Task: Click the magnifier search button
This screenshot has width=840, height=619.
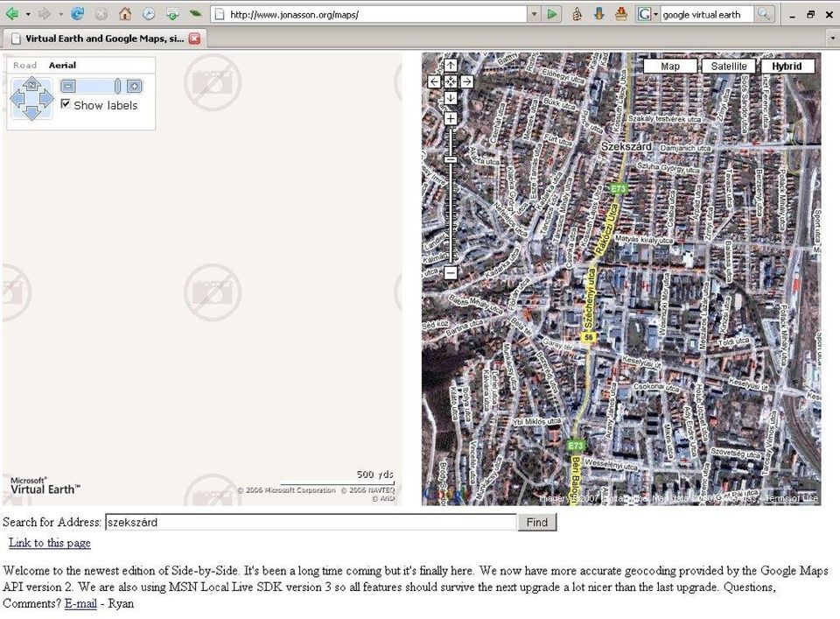Action: [764, 15]
